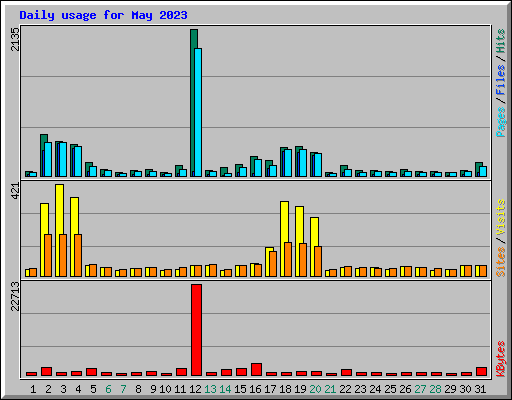Click the cyan Pages bar for day 12
Screen dimensions: 512x400
(198, 112)
